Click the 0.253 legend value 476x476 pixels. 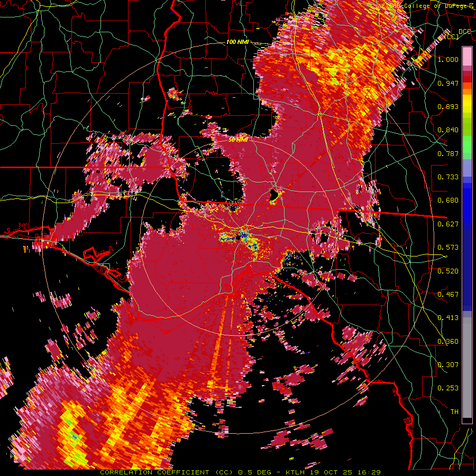[x=448, y=388]
